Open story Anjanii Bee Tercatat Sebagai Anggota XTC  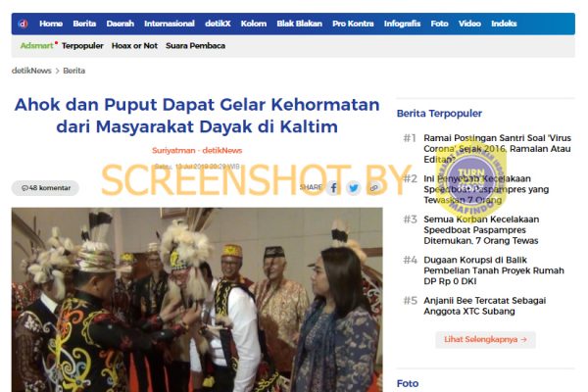[x=484, y=306]
